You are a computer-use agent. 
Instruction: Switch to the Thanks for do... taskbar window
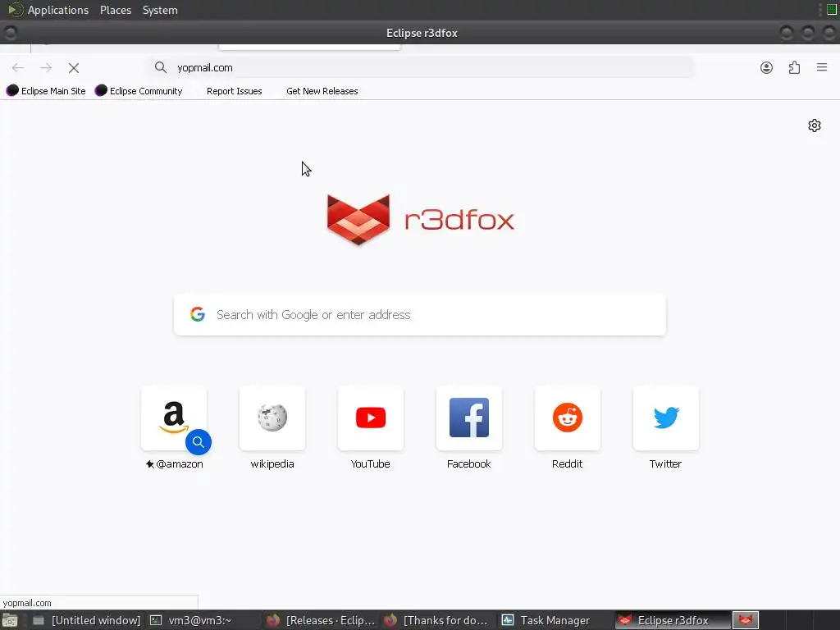click(438, 620)
